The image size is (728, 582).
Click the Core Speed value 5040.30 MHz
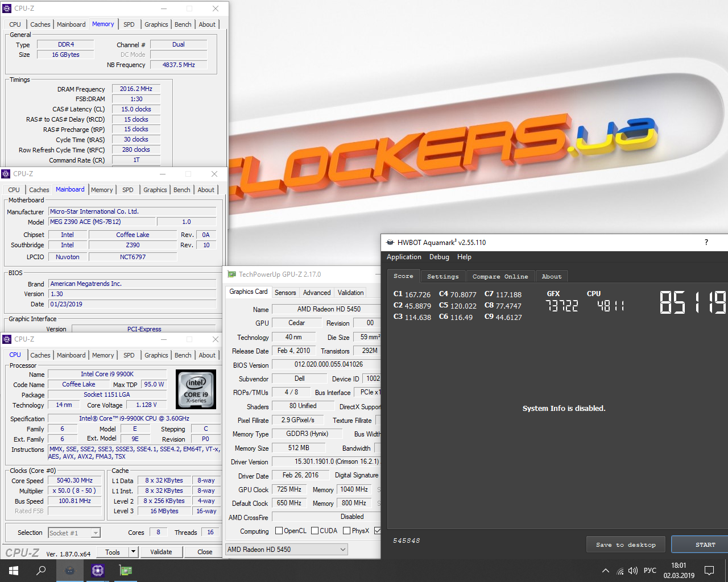click(x=75, y=480)
